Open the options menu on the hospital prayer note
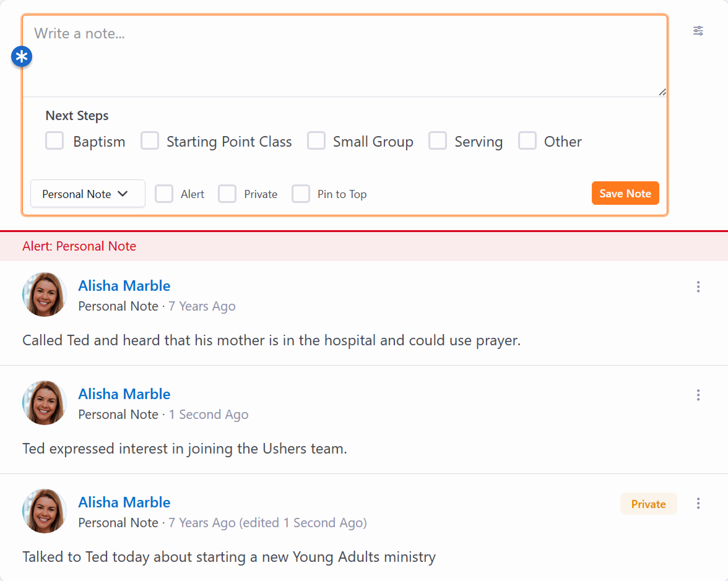The width and height of the screenshot is (728, 581). [698, 286]
